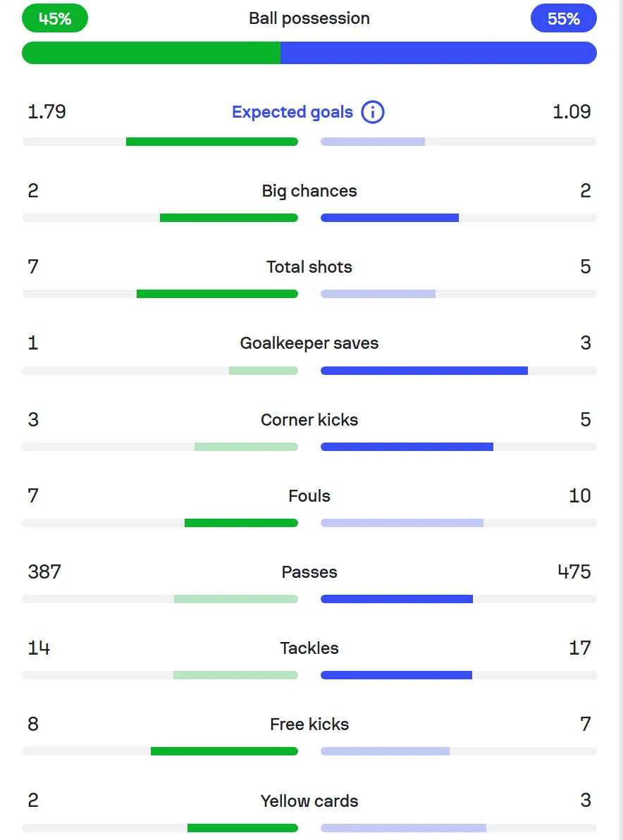Click the blue 55% possession badge
Image resolution: width=623 pixels, height=840 pixels.
(x=564, y=18)
